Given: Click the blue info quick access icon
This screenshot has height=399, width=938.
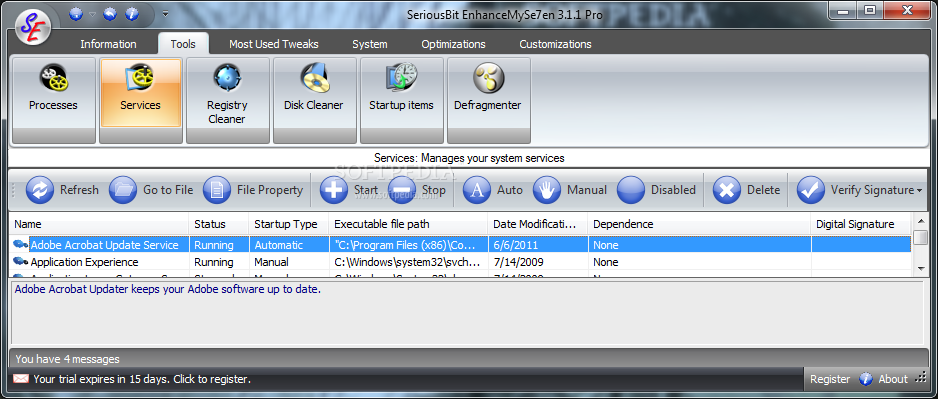Looking at the screenshot, I should tap(132, 14).
